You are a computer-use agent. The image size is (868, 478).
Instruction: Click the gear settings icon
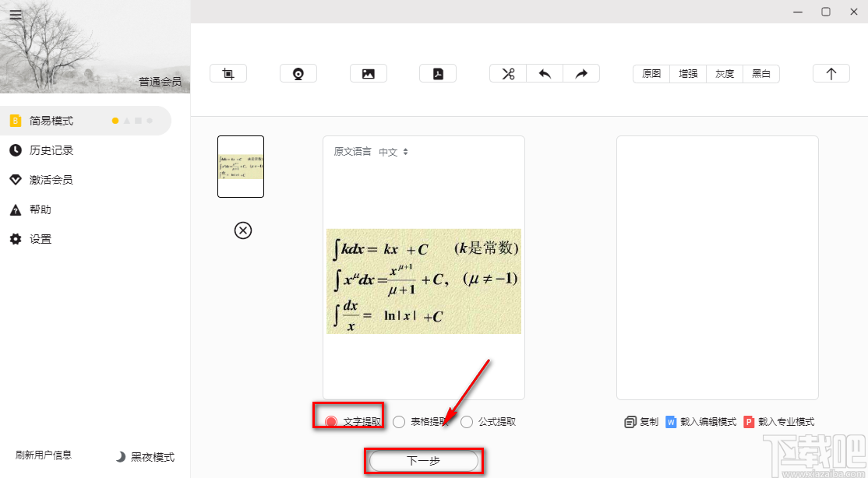(x=16, y=239)
